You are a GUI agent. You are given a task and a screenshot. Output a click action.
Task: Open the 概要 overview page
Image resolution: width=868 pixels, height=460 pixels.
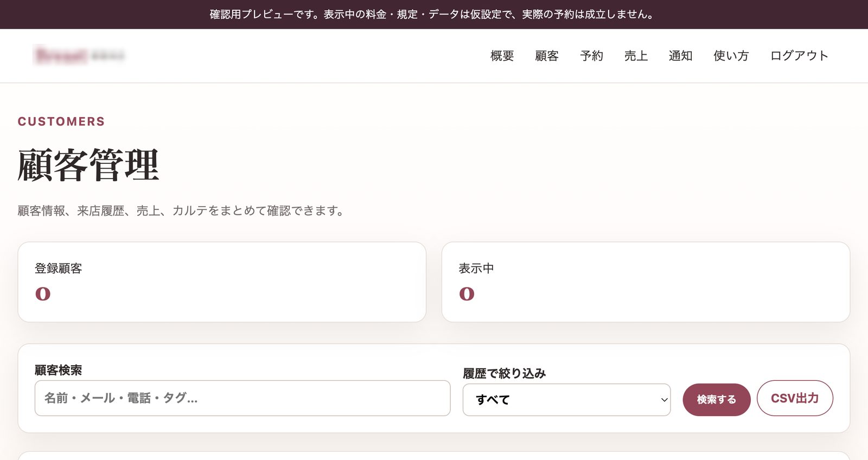[502, 56]
